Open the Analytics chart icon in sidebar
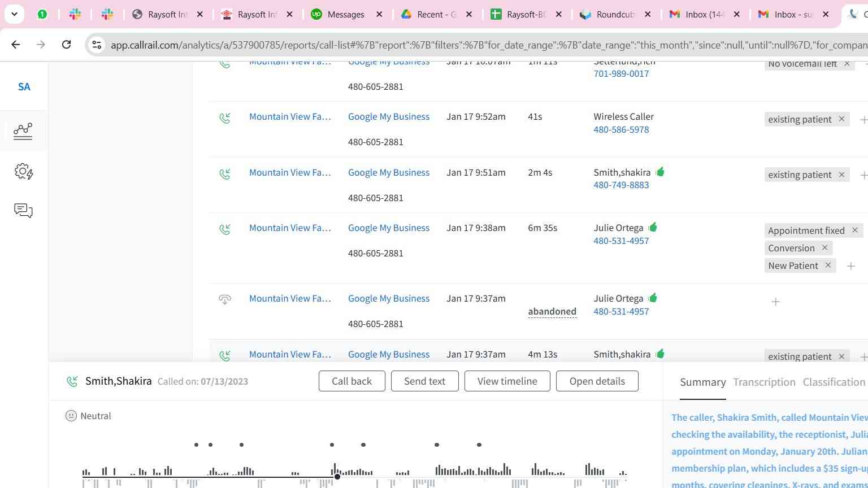The height and width of the screenshot is (488, 868). [23, 130]
